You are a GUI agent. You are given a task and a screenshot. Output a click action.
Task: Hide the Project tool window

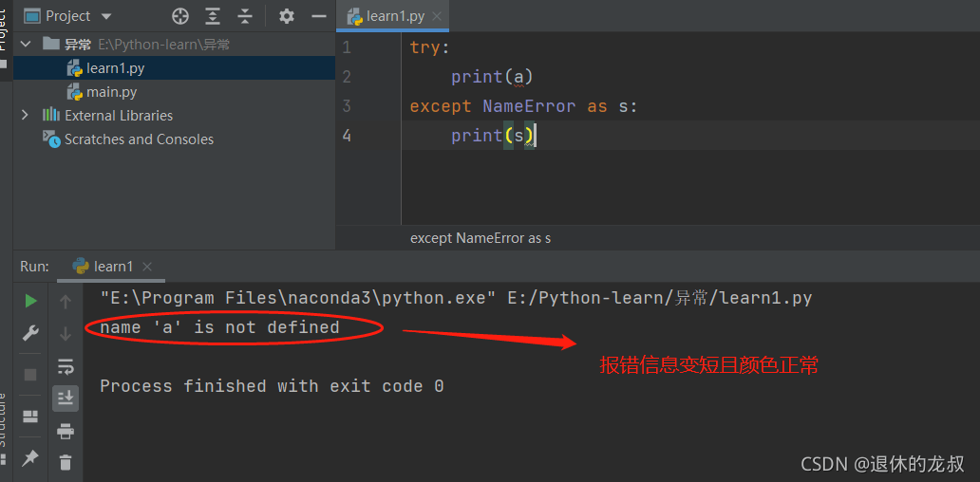tap(319, 16)
